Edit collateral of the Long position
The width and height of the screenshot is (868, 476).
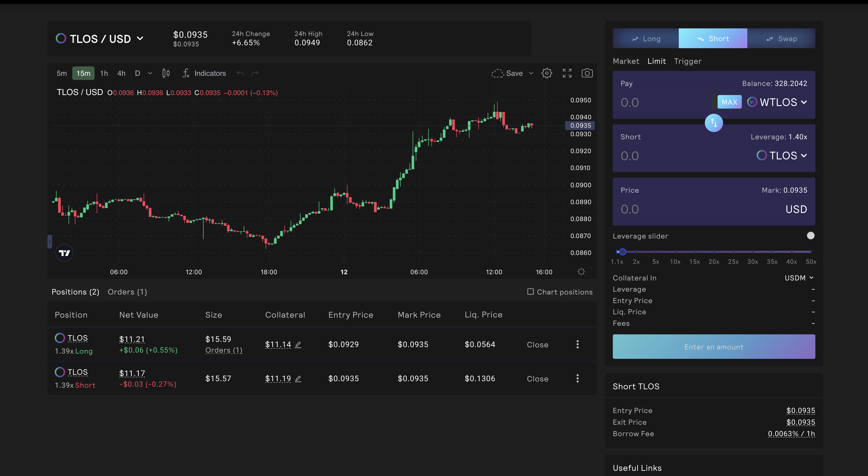click(x=298, y=345)
